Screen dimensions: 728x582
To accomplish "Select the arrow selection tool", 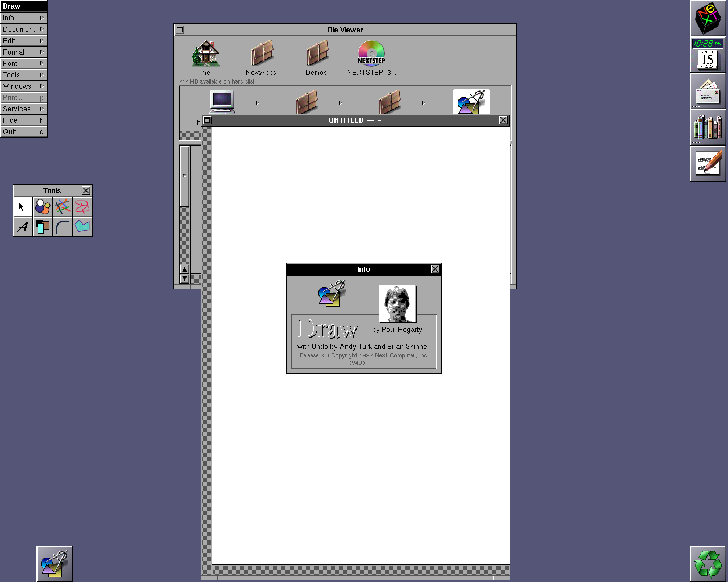I will point(23,207).
